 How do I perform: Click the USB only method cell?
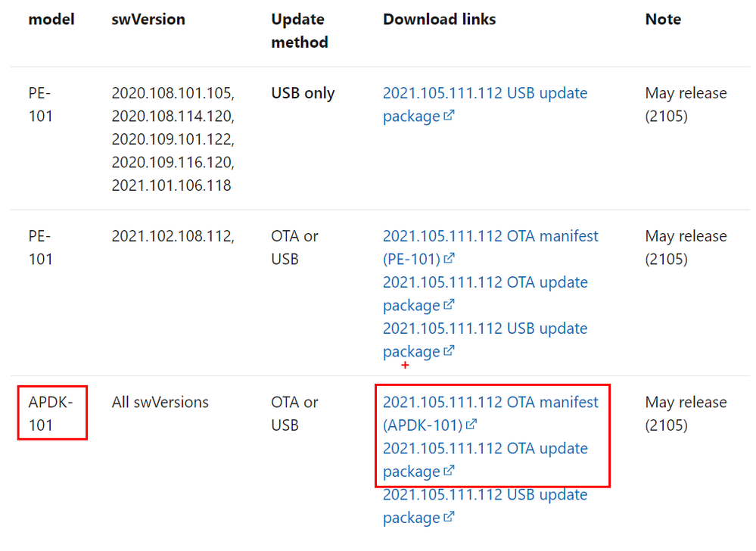303,93
